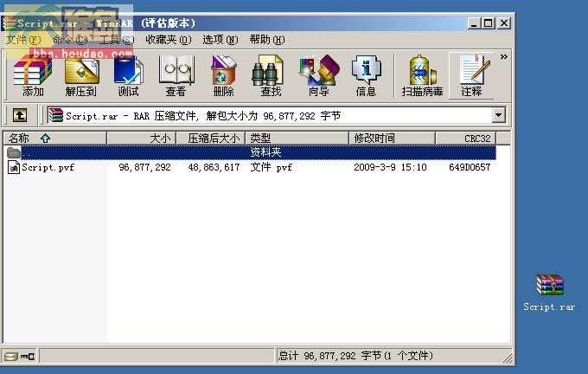Image resolution: width=588 pixels, height=374 pixels.
Task: Select the 删除 (Delete) toolbar icon
Action: click(223, 75)
